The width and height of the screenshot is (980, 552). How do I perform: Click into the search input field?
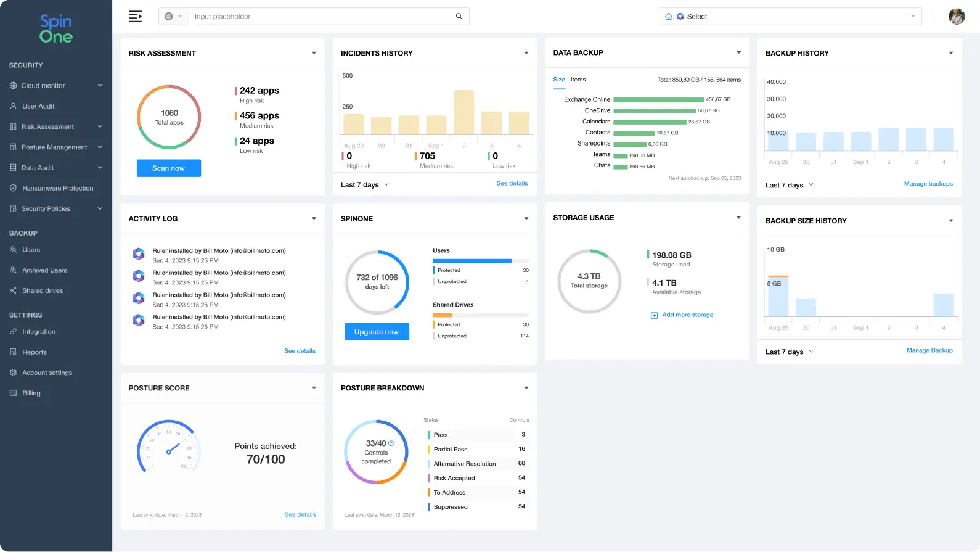tap(321, 17)
